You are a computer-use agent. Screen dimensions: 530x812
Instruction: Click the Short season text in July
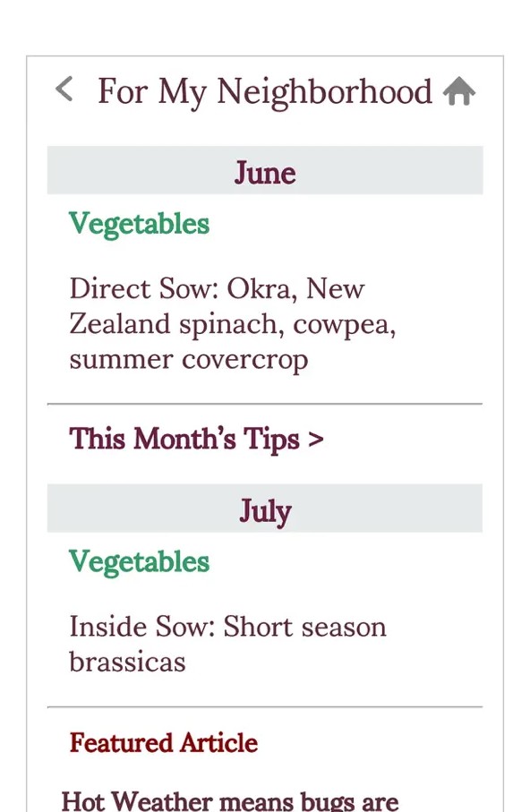pos(304,627)
